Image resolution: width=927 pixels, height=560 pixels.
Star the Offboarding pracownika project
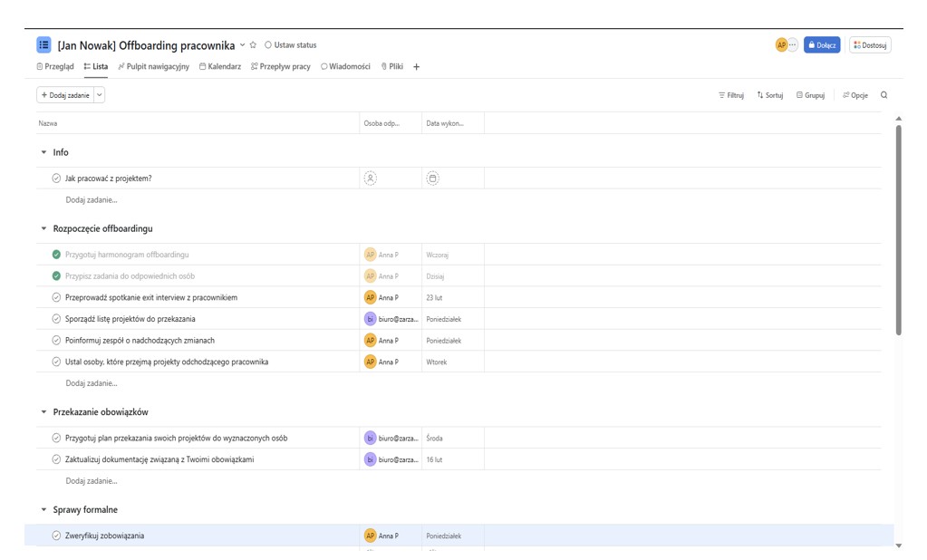[254, 45]
